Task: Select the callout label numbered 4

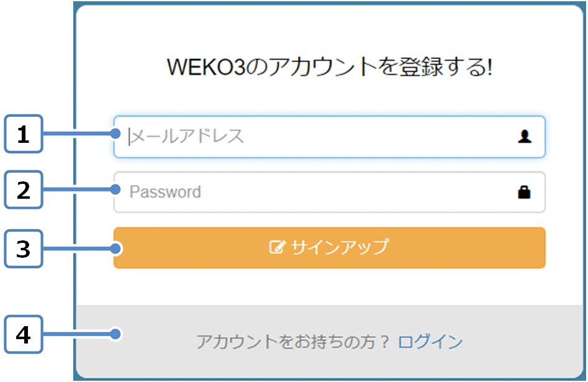Action: [x=24, y=335]
